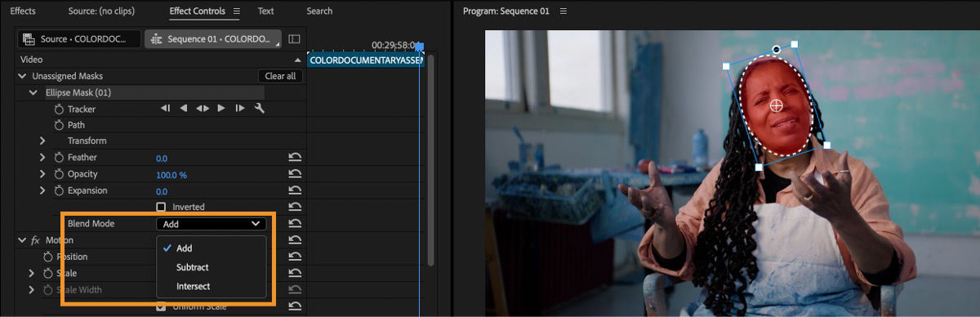This screenshot has height=317, width=980.
Task: Switch to the Text tab
Action: point(265,11)
